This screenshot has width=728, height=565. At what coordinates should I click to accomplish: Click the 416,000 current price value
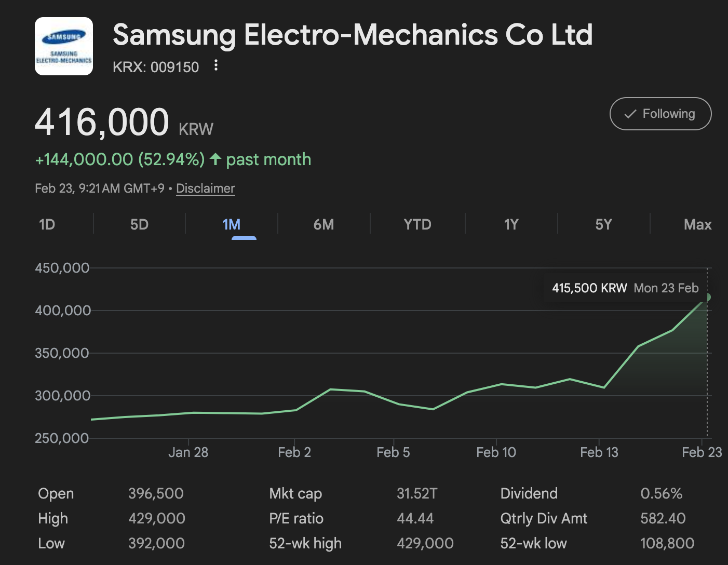102,123
